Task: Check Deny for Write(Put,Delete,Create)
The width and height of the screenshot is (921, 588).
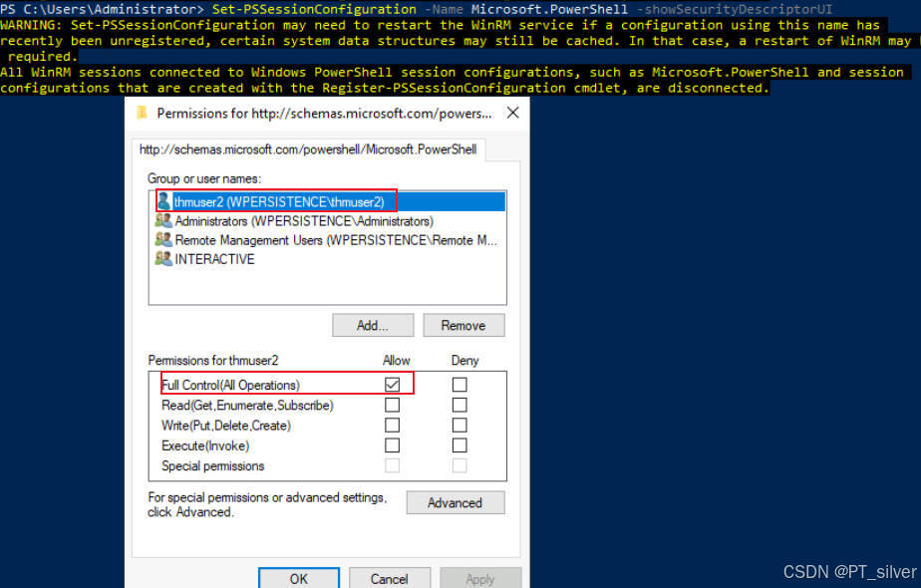Action: pyautogui.click(x=460, y=426)
